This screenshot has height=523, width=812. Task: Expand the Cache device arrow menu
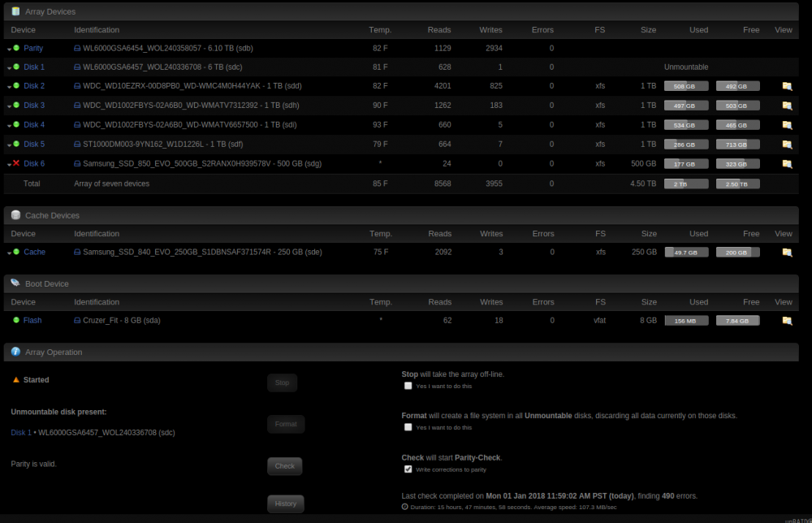9,253
